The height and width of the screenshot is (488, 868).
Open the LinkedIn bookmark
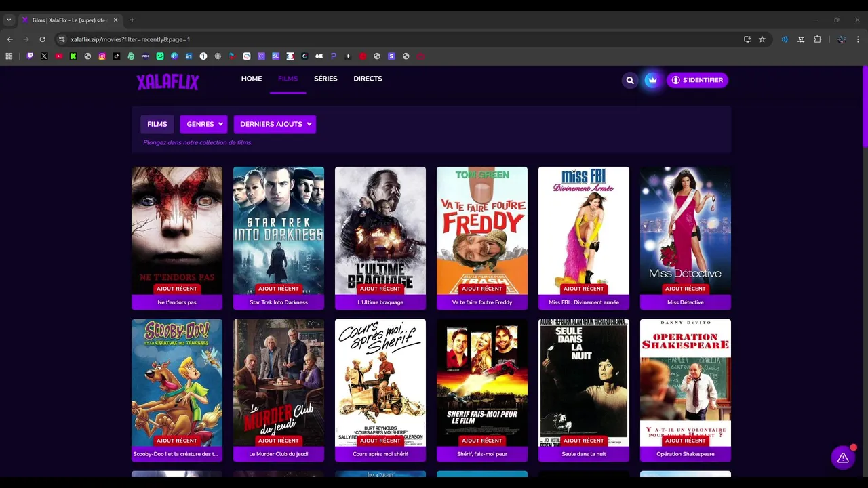pos(189,56)
